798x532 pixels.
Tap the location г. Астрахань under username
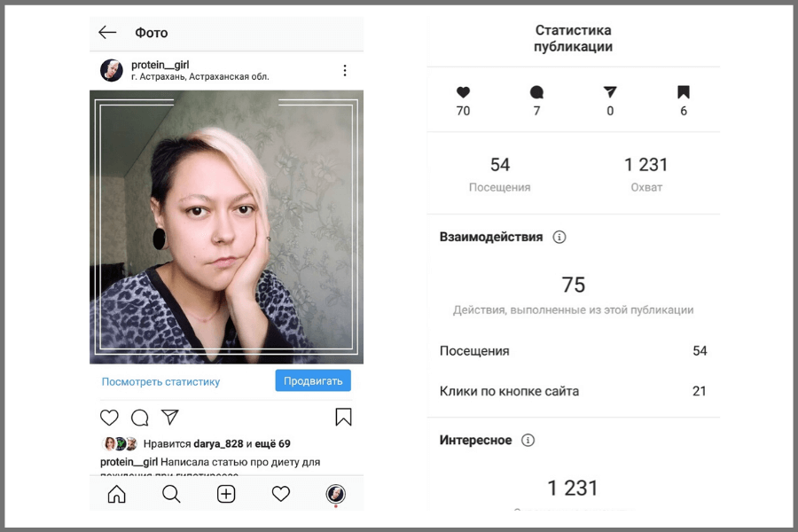tap(200, 77)
